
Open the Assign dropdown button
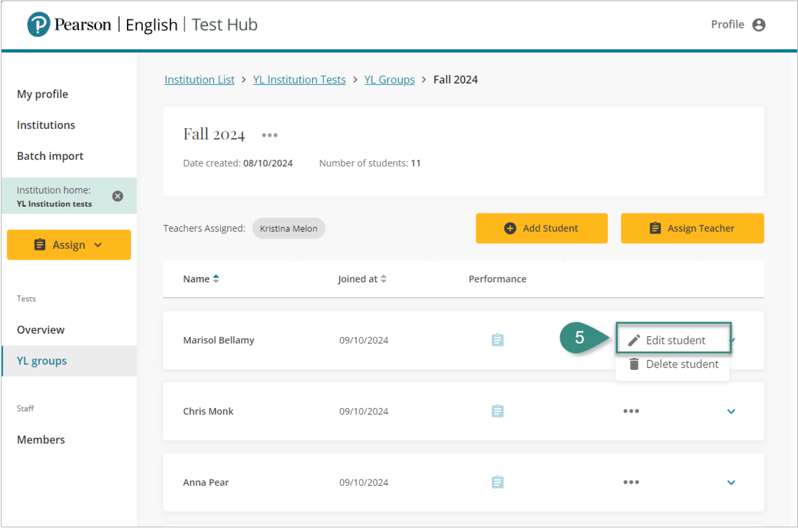point(69,245)
